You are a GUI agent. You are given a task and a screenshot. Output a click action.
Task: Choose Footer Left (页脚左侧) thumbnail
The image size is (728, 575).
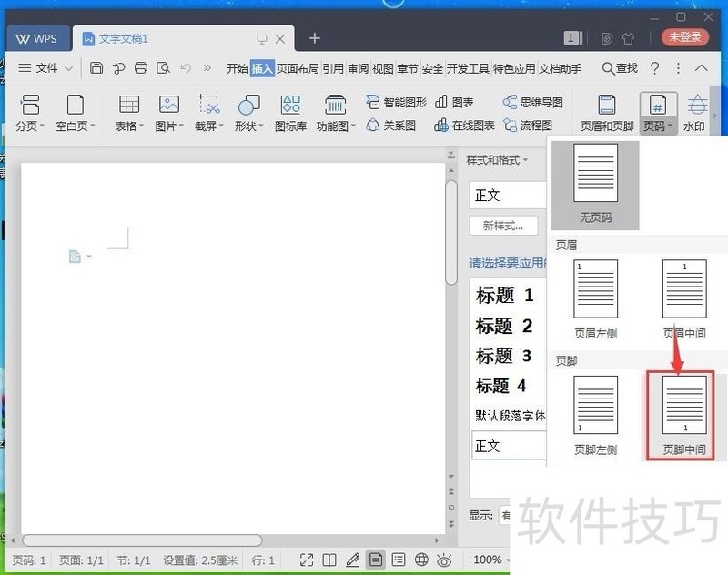point(595,416)
